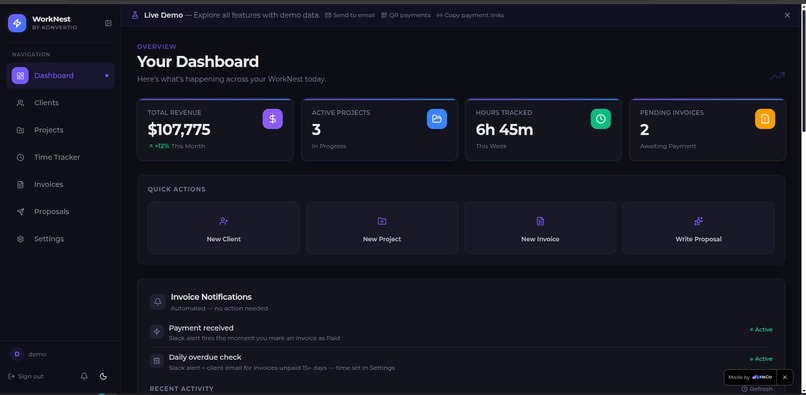Click the Live Demo flask icon

coord(135,15)
